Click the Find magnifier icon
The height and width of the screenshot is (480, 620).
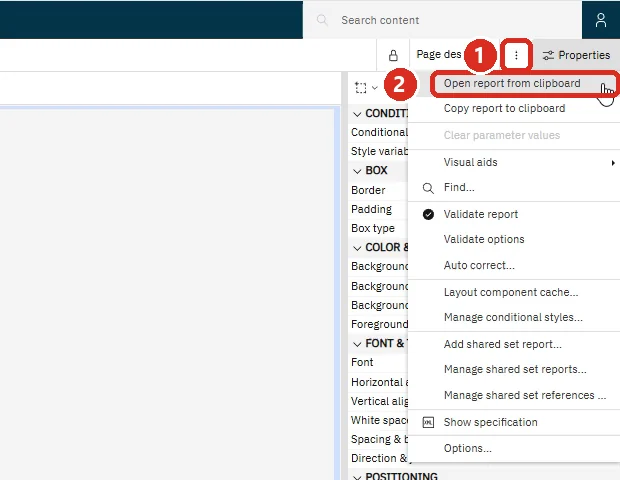428,188
